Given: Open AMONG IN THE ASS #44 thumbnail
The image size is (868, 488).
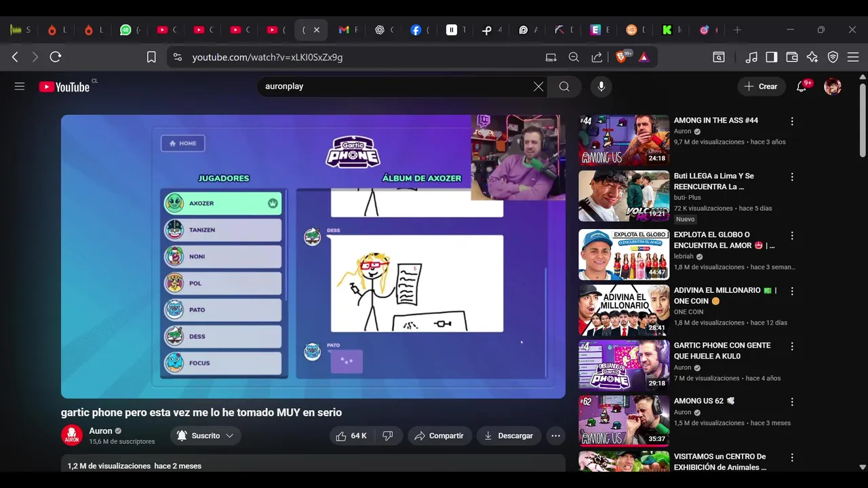Looking at the screenshot, I should pyautogui.click(x=624, y=140).
